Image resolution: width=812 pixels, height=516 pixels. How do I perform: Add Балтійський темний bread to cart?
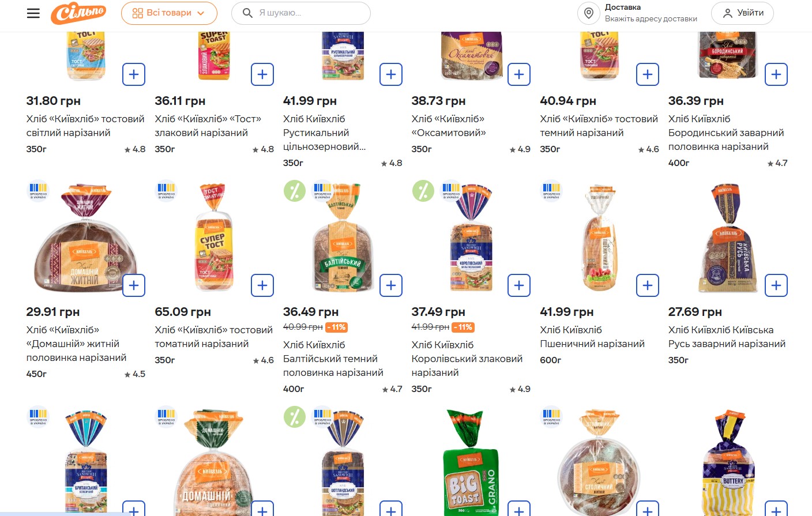(391, 285)
